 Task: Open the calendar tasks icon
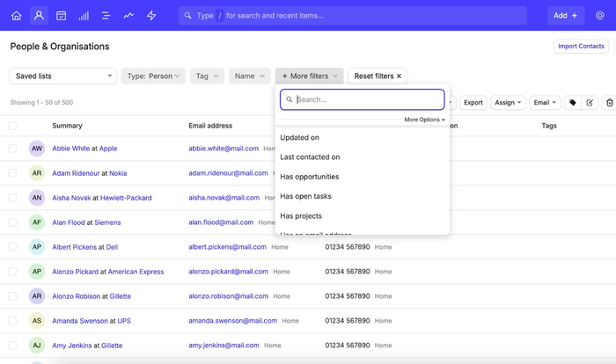(61, 16)
